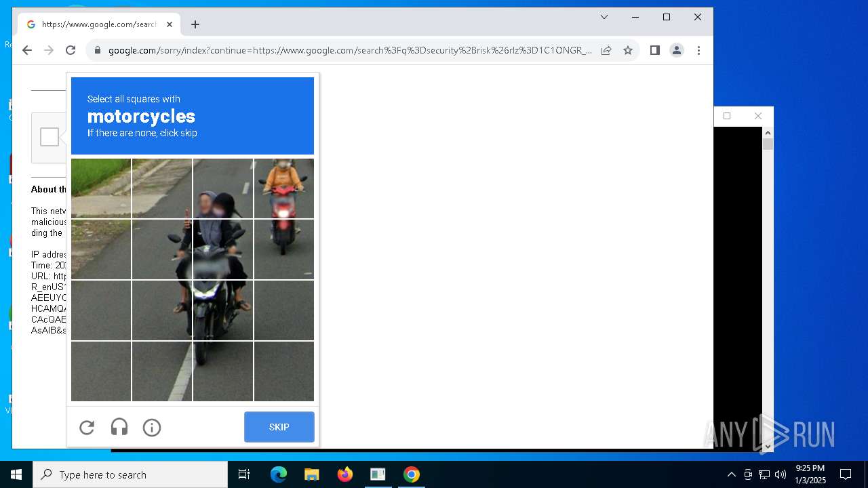Tick the I'm not a robot checkbox
The image size is (868, 488).
click(x=50, y=137)
